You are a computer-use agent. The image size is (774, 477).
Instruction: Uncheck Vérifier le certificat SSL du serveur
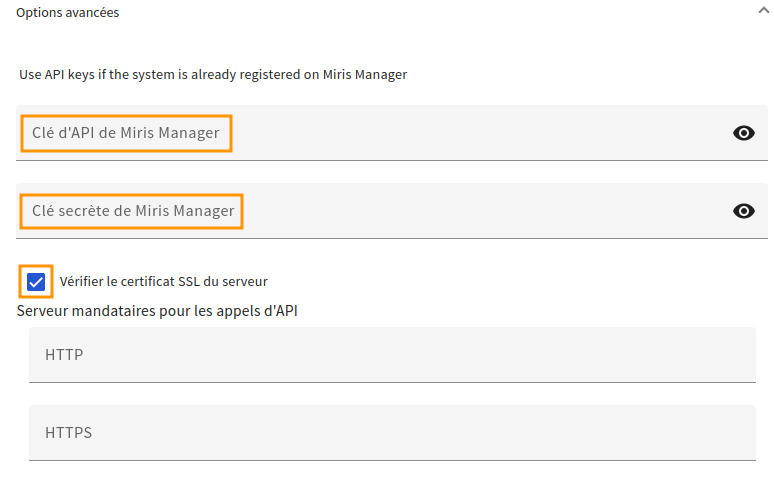(x=36, y=282)
